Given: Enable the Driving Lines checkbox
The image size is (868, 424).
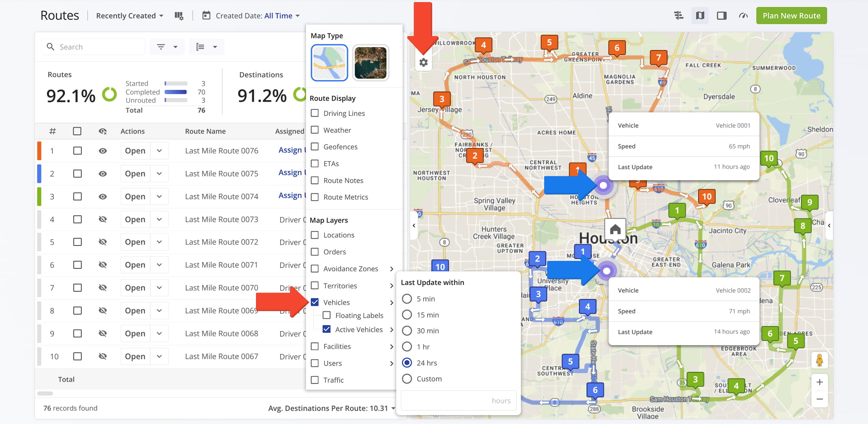Looking at the screenshot, I should pyautogui.click(x=315, y=113).
